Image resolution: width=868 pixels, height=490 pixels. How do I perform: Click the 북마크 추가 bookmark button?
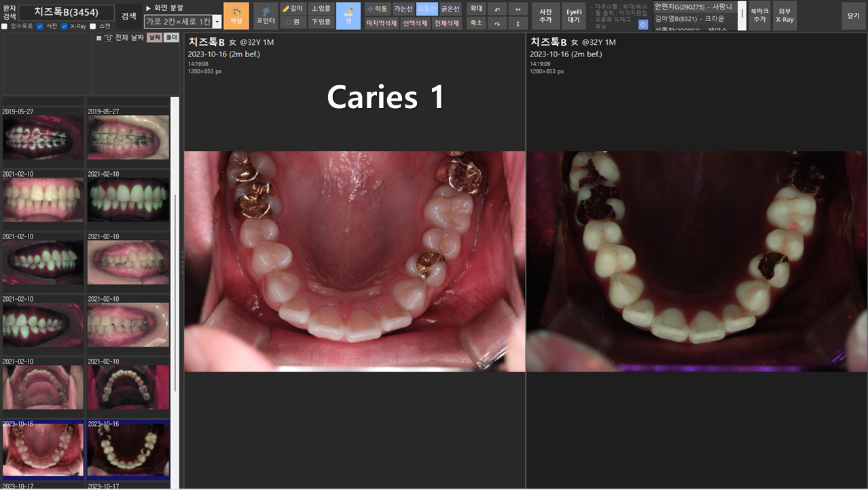[759, 16]
